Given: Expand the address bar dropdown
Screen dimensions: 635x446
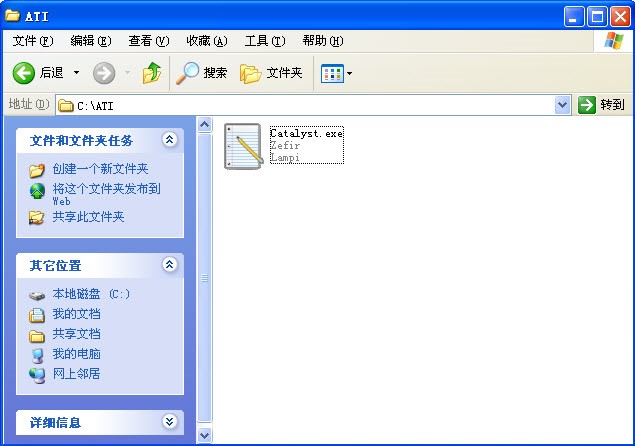Looking at the screenshot, I should click(x=563, y=105).
